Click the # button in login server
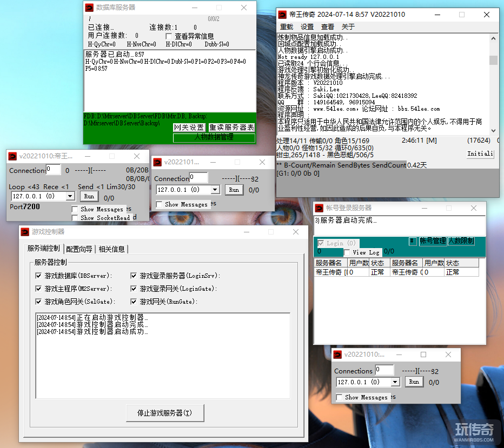 click(x=413, y=241)
